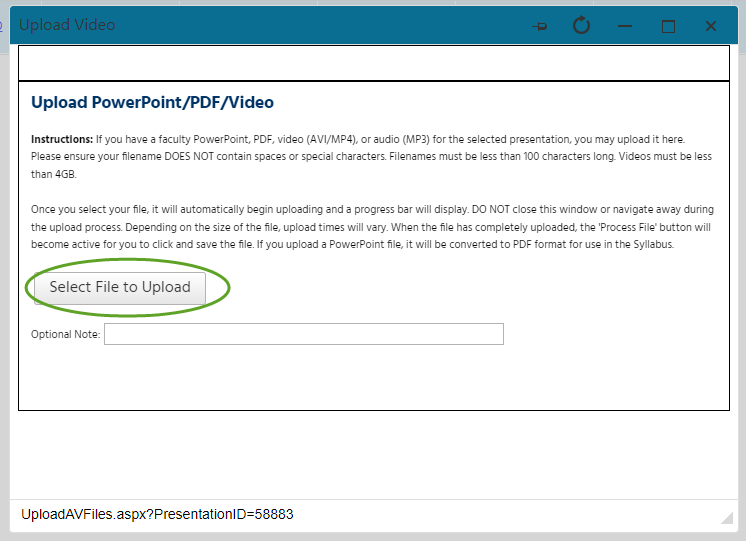Click the pin window icon
Image resolution: width=746 pixels, height=541 pixels.
tap(540, 26)
